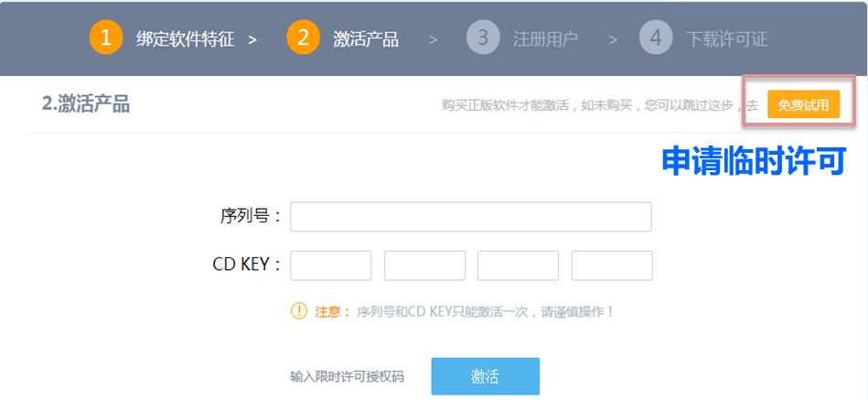Click the orange step 2 circle icon
Viewport: 868px width, 400px height.
point(304,38)
